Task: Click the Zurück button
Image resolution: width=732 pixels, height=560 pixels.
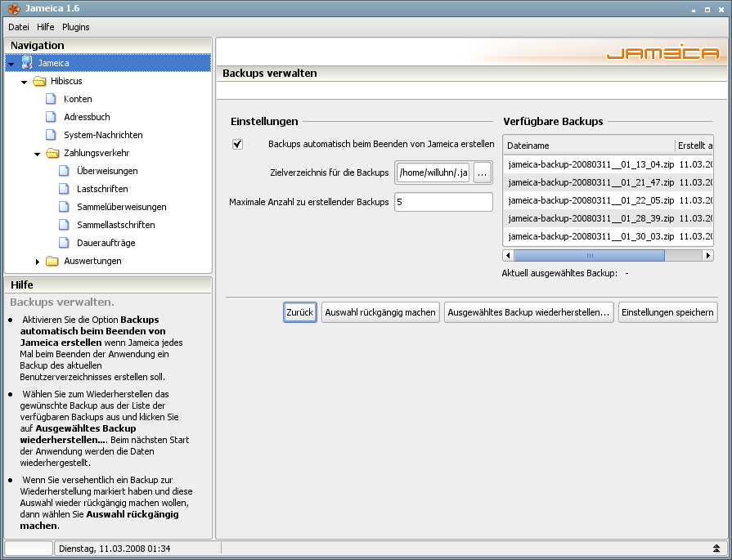Action: 299,312
